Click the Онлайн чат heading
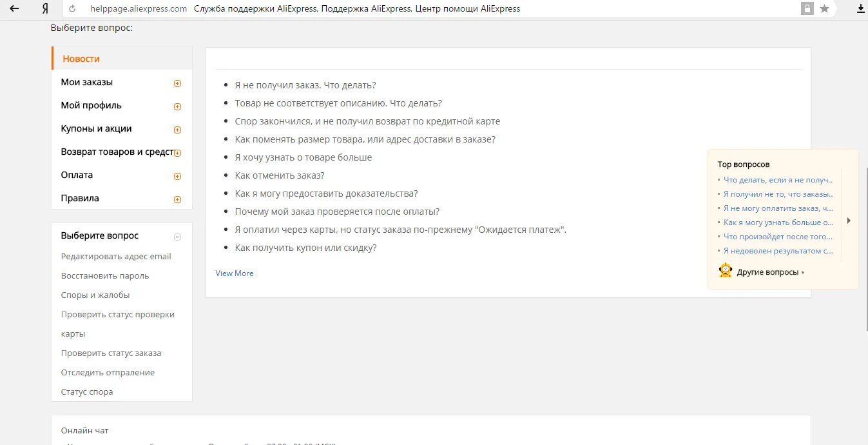 pyautogui.click(x=85, y=431)
